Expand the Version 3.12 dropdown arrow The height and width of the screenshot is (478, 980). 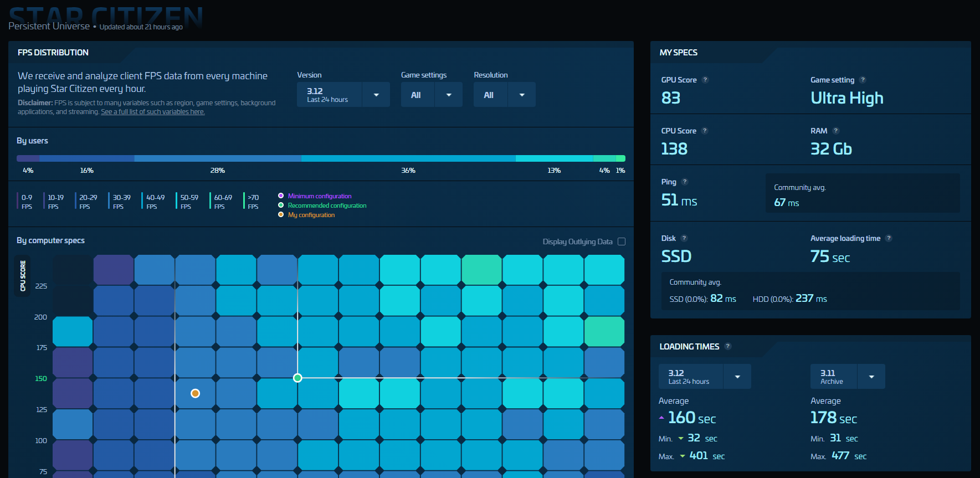(x=376, y=95)
